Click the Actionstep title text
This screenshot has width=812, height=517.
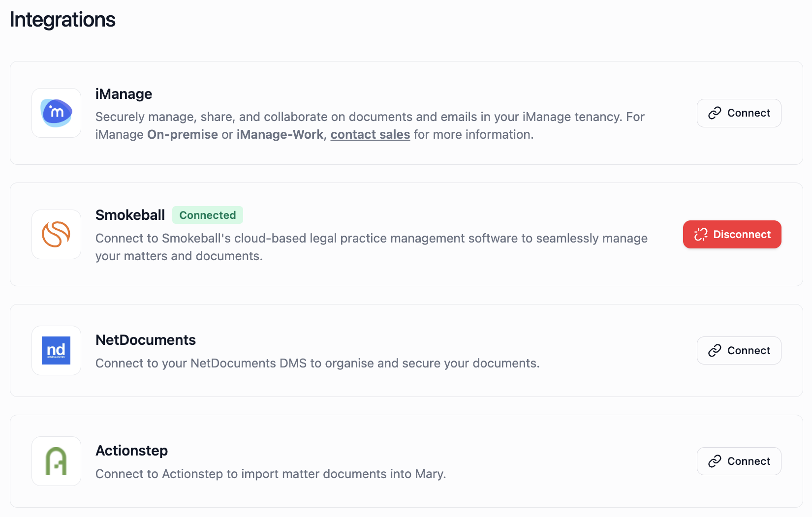tap(131, 451)
